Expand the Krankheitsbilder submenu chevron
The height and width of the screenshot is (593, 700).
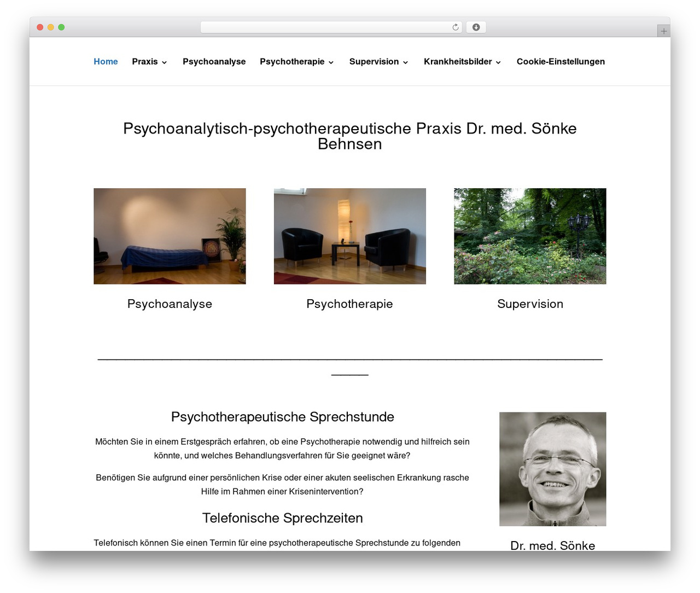coord(498,62)
